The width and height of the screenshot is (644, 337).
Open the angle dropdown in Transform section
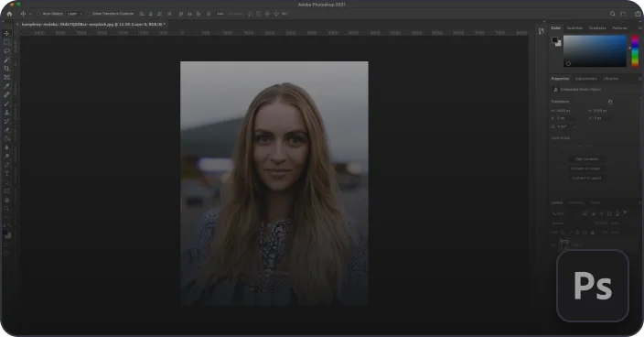[x=574, y=126]
